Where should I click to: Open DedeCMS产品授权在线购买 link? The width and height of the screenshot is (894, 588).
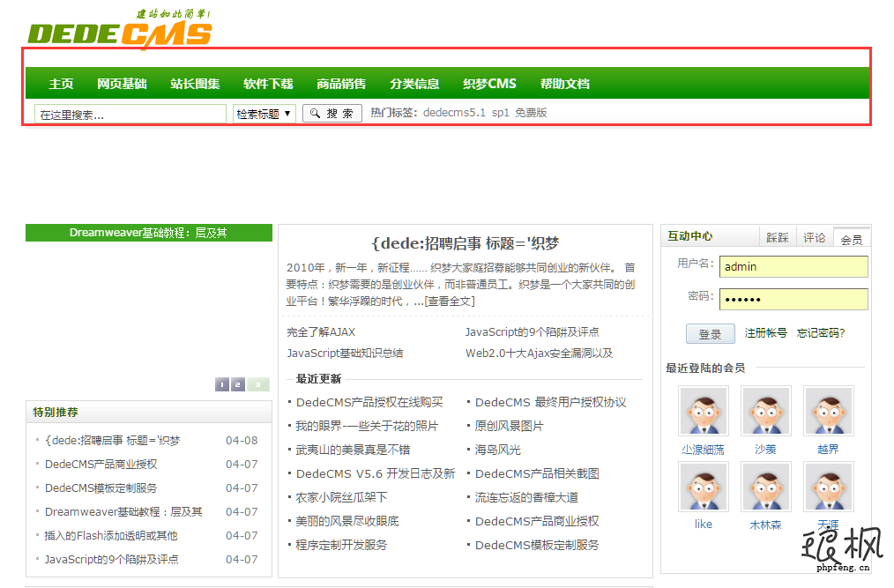369,402
